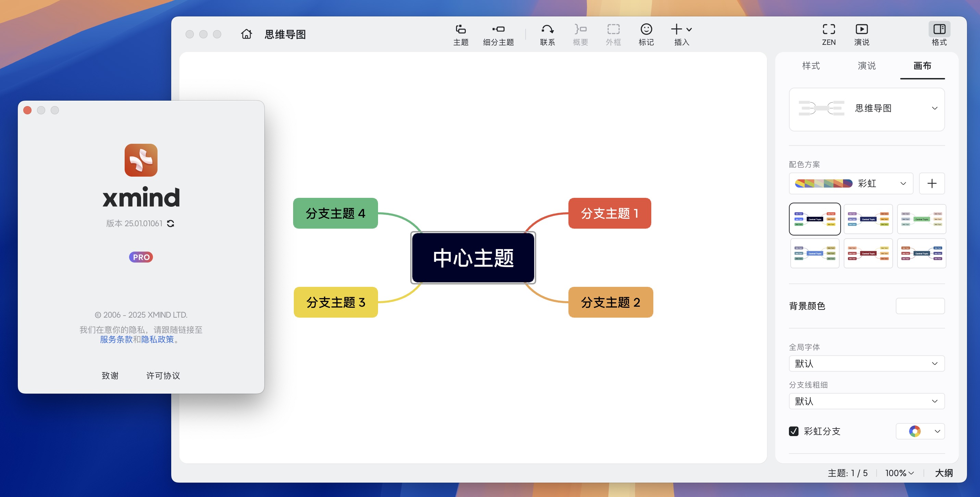Open the 标记 marker panel

tap(646, 34)
